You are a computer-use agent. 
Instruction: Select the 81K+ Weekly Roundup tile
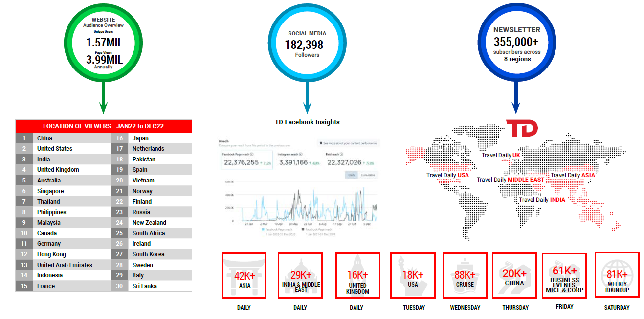pos(617,275)
